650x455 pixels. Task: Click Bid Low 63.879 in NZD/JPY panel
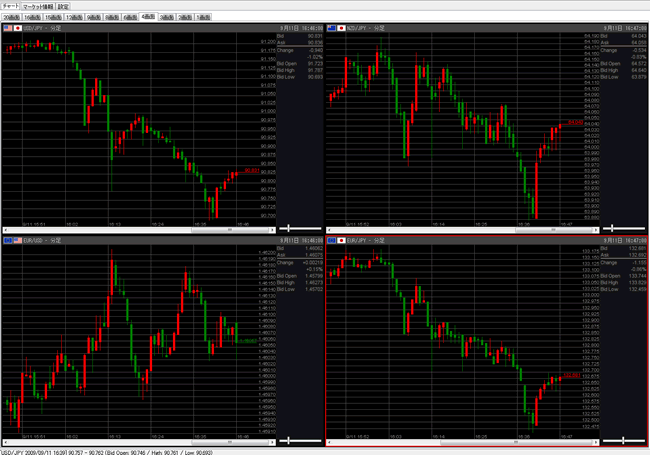pyautogui.click(x=639, y=77)
